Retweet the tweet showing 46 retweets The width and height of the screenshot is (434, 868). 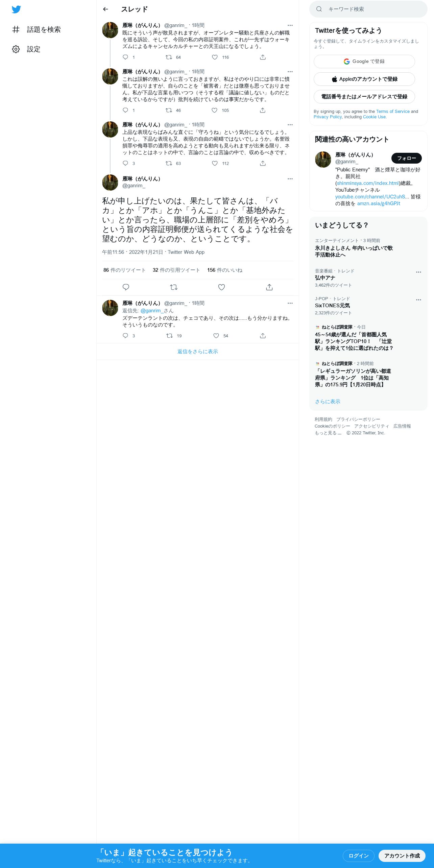[169, 110]
